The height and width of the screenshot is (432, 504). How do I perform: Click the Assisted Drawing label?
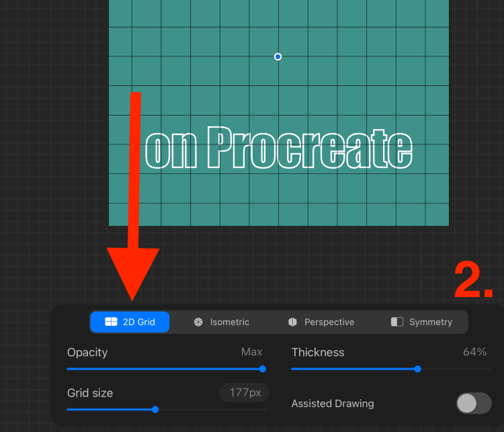[x=333, y=404]
